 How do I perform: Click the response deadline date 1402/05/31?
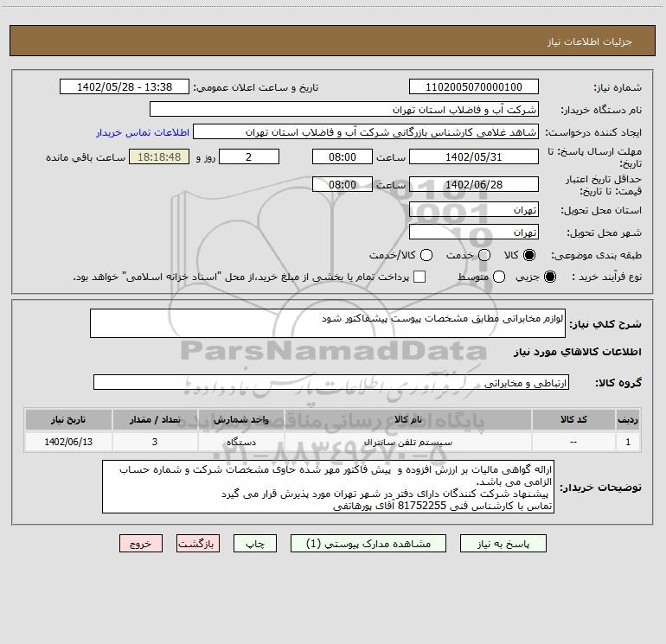click(x=474, y=156)
